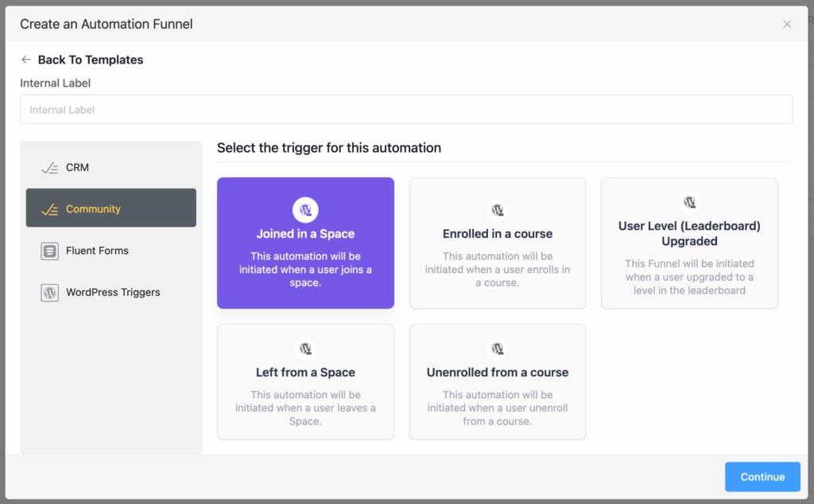
Task: Click the Community checklist icon in sidebar
Action: (49, 209)
